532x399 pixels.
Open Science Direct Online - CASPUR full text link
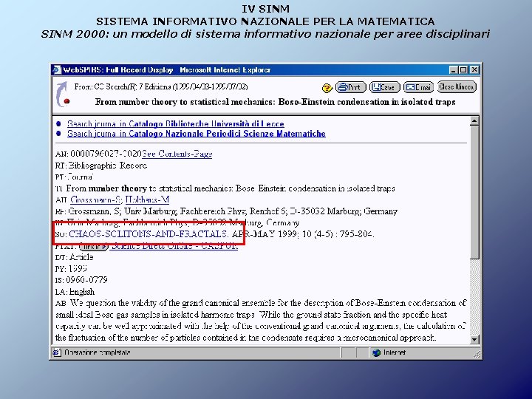tap(174, 246)
